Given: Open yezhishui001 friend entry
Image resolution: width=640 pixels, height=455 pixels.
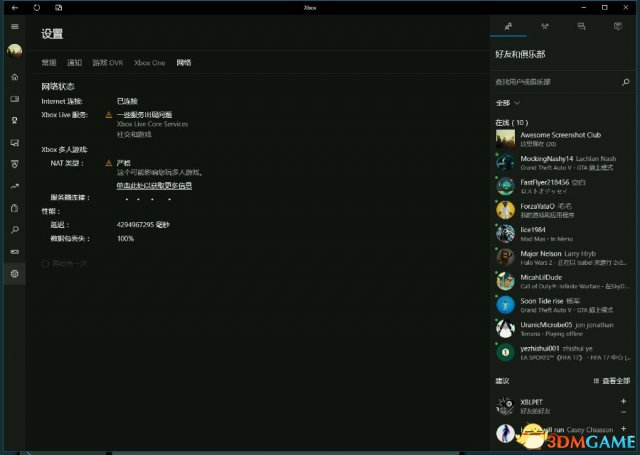Looking at the screenshot, I should (x=563, y=353).
